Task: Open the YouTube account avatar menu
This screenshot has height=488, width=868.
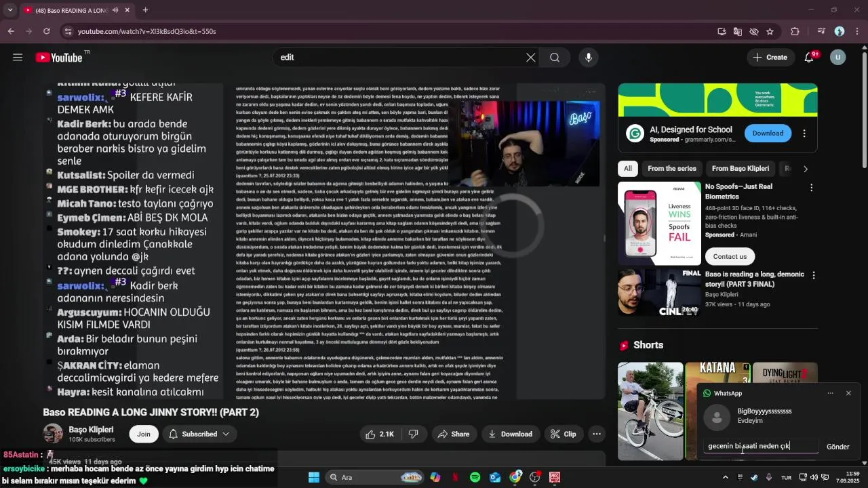Action: pos(837,58)
